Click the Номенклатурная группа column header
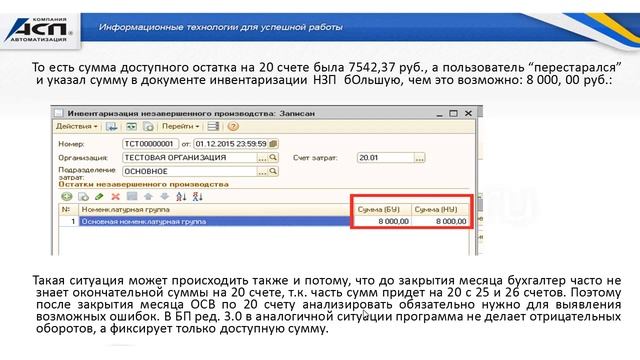This screenshot has width=640, height=360. pos(215,209)
